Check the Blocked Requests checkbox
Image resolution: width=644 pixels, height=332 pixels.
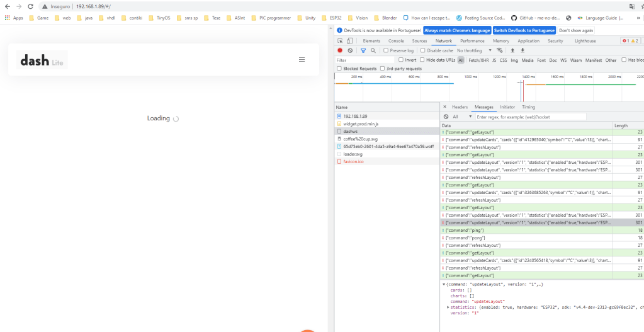(x=339, y=69)
